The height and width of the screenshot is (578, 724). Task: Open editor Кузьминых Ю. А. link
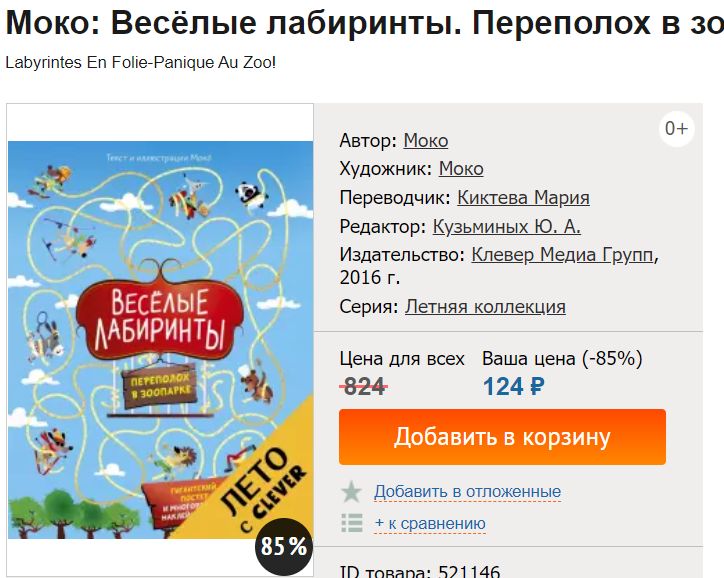click(x=506, y=226)
